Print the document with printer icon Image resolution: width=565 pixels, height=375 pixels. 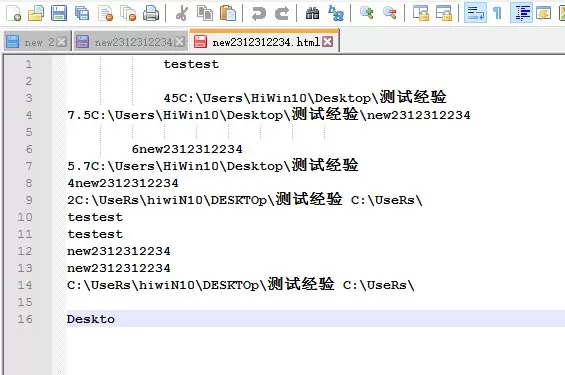(x=151, y=13)
